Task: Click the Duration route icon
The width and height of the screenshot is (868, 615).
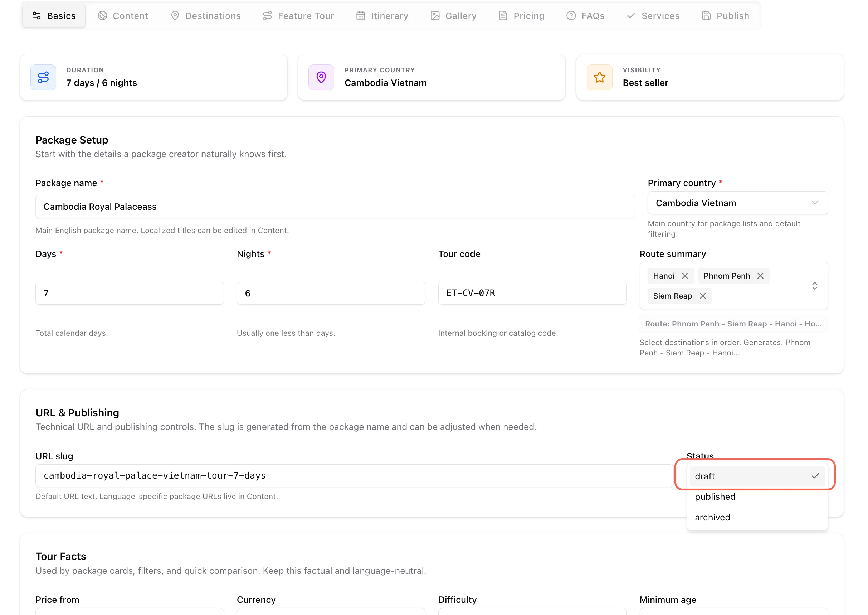Action: click(43, 77)
